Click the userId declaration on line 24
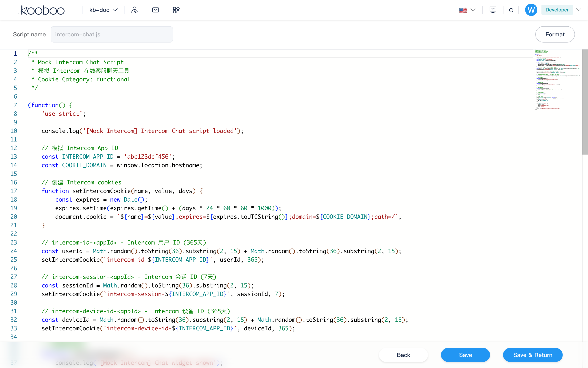The image size is (588, 368). (221, 251)
